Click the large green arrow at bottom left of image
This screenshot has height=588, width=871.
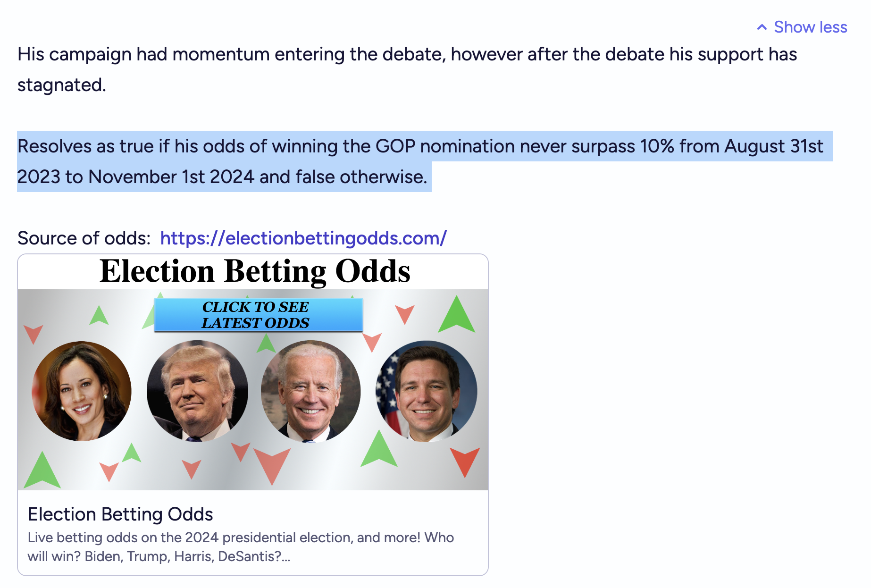(x=42, y=470)
